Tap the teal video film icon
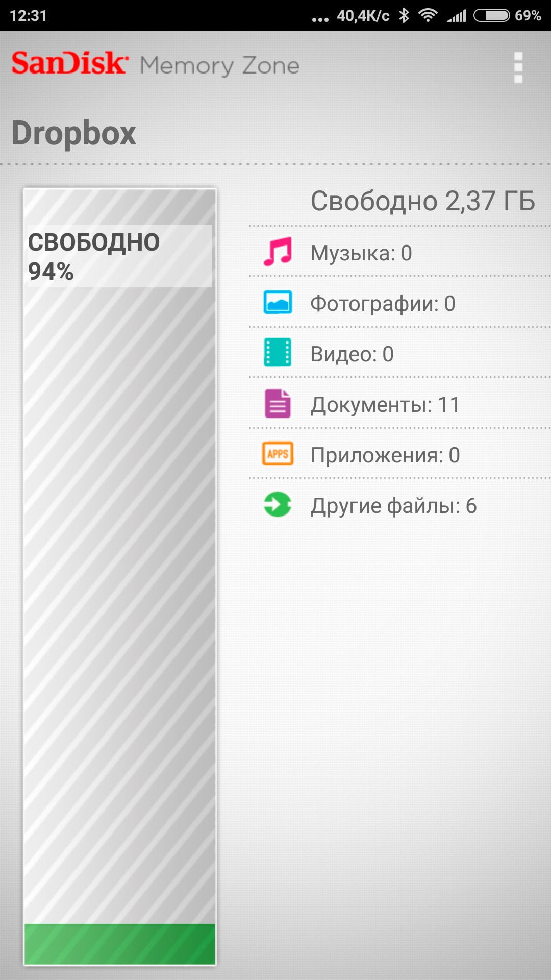Screen dimensions: 551x980 click(x=278, y=353)
